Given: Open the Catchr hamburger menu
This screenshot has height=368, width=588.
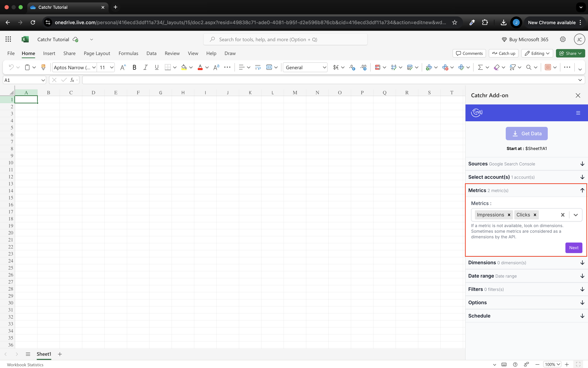Looking at the screenshot, I should click(578, 113).
